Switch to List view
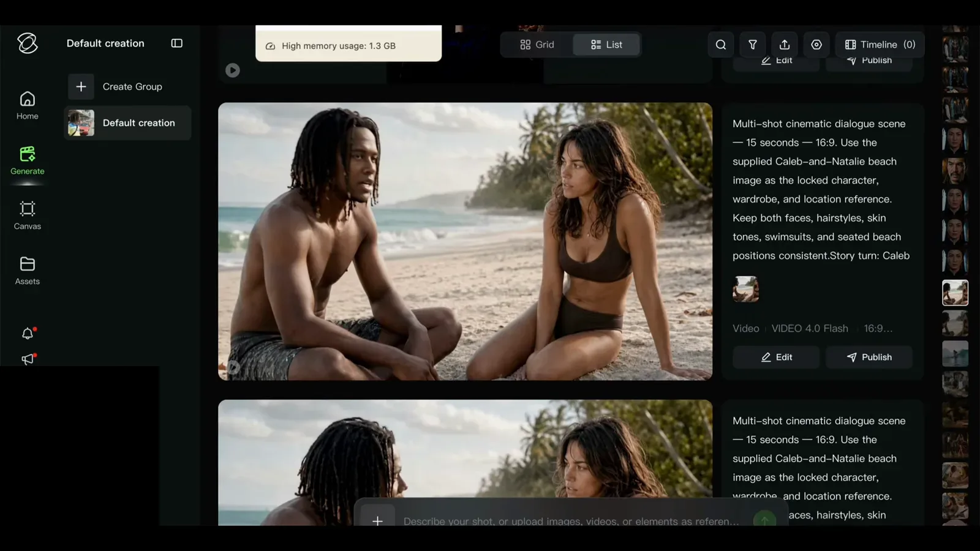 [606, 45]
